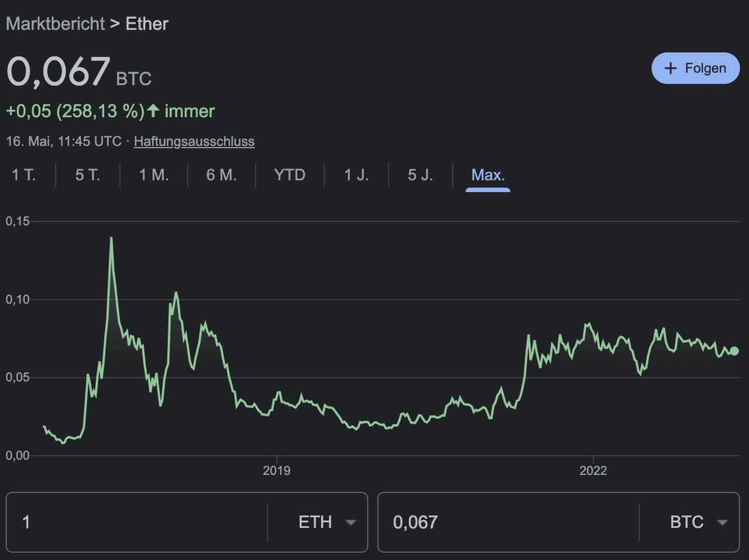Select the 1 T. time range tab
The height and width of the screenshot is (560, 749).
(x=24, y=175)
